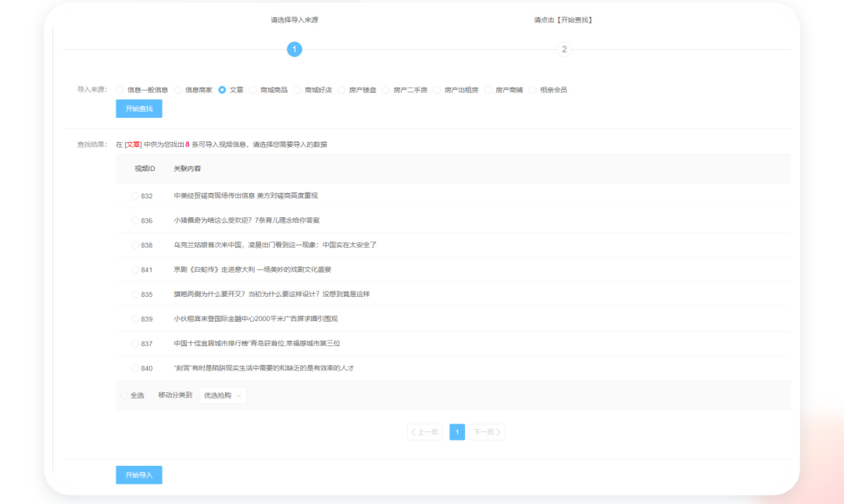Image resolution: width=844 pixels, height=504 pixels.
Task: Click step 2 circle in progress bar
Action: click(x=563, y=49)
